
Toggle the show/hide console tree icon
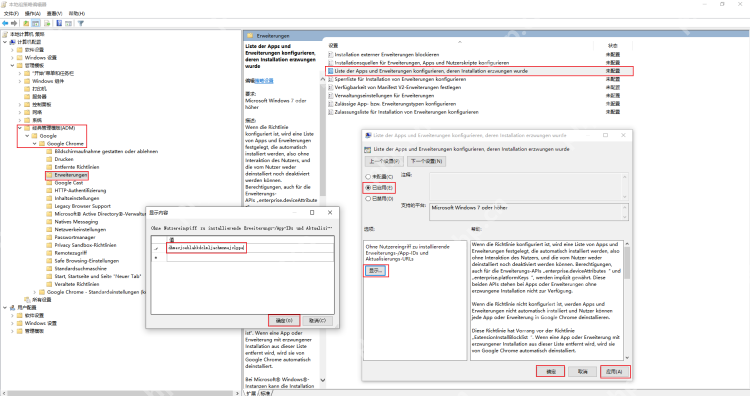pos(36,23)
